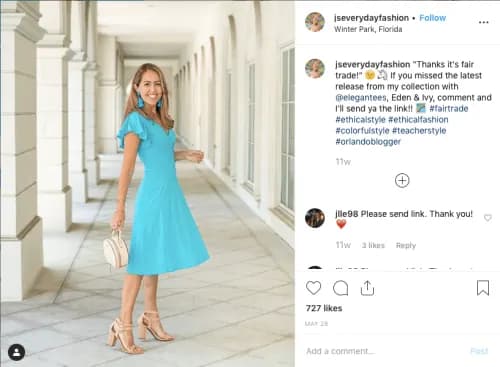Follow jseverydayfashion
The width and height of the screenshot is (500, 367).
tap(432, 18)
